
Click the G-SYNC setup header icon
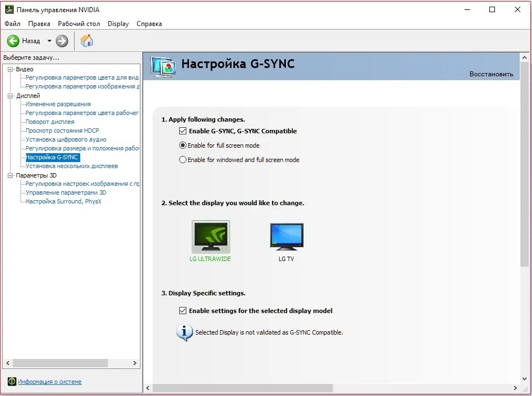pos(163,66)
